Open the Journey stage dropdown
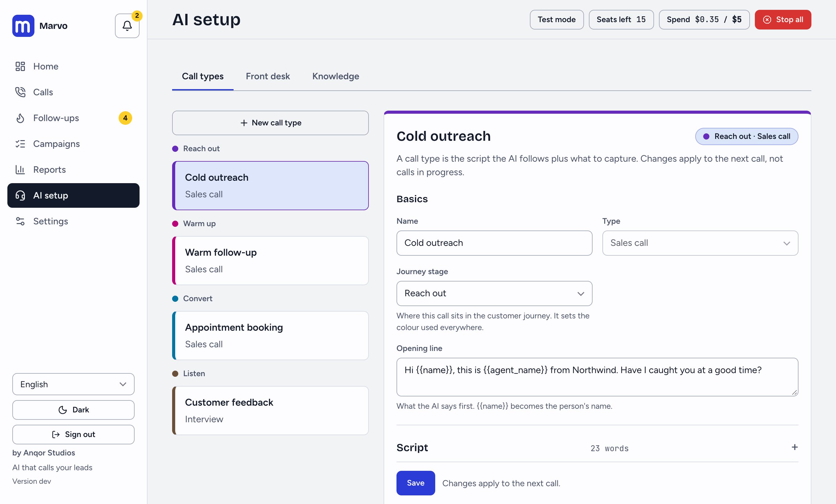Screen dimensions: 836x504 pos(494,293)
